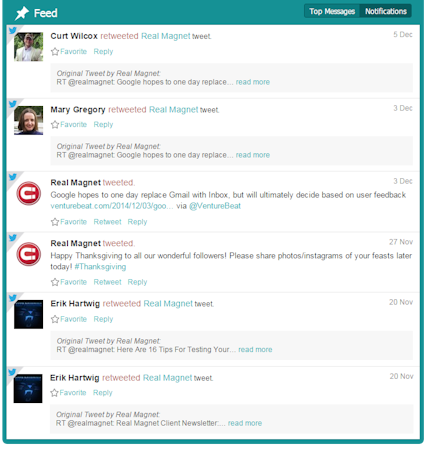Click the 5 Dec date stamp

[x=403, y=35]
